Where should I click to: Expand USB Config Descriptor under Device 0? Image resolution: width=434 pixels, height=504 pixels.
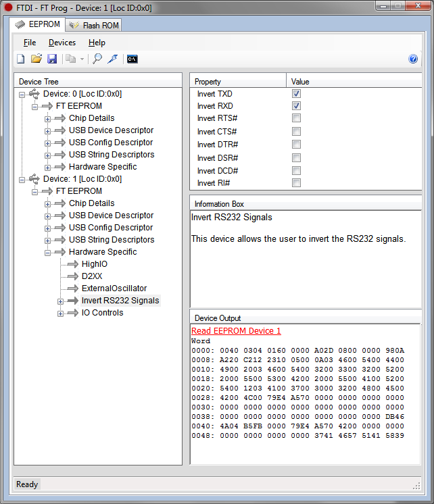47,143
